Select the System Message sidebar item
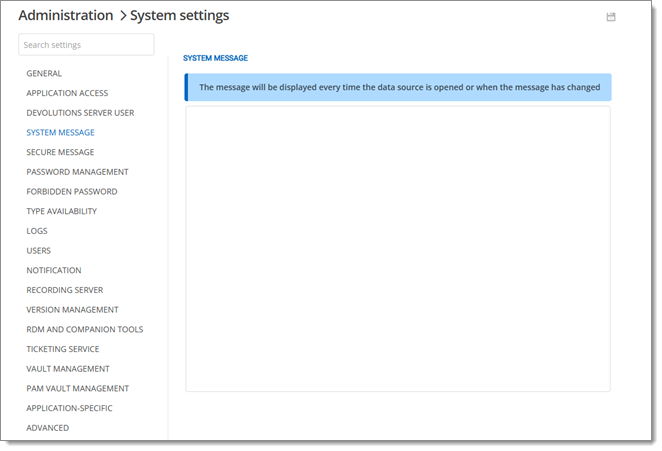 [60, 132]
